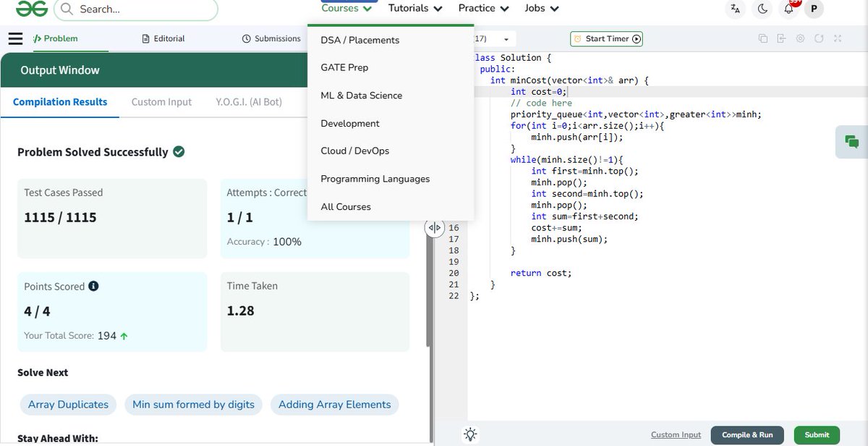Open Y.O.G.I. (AI Bot) tab

click(249, 102)
